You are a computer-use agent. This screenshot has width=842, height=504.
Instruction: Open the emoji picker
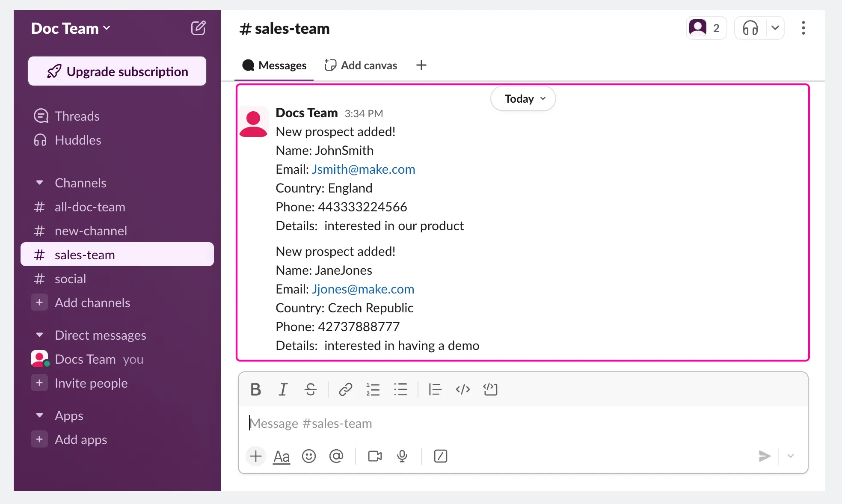point(309,456)
